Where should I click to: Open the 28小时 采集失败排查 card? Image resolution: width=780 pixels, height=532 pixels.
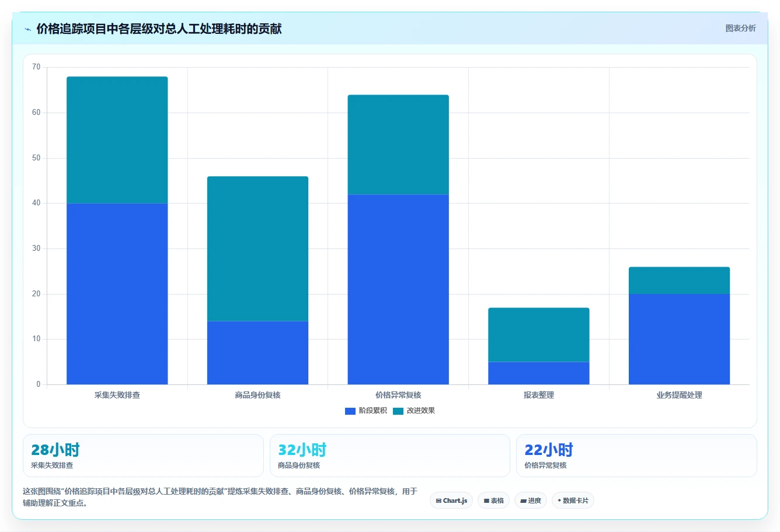(x=143, y=456)
